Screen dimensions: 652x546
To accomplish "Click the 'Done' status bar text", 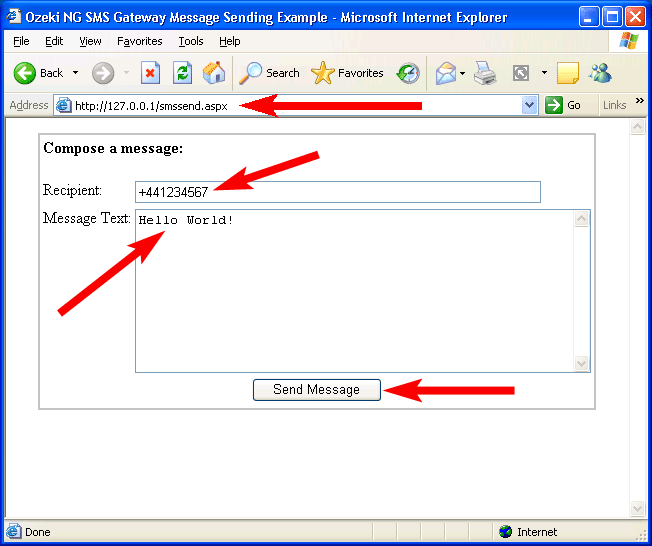I will [x=38, y=532].
